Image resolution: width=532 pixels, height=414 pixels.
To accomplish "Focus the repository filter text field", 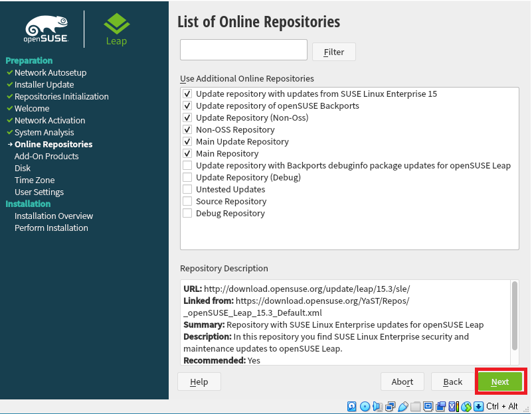I will [x=244, y=50].
